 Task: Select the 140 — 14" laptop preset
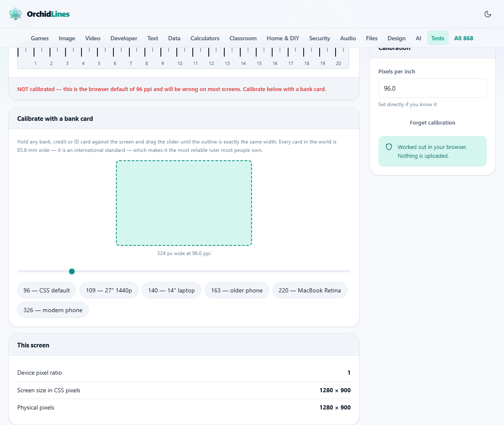[x=171, y=290]
